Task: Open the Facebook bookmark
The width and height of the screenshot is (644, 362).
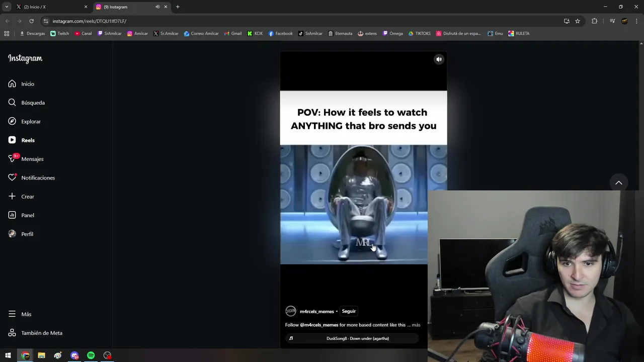Action: coord(280,34)
